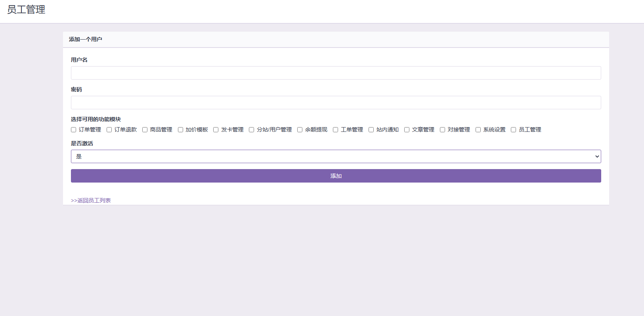Click the 用户名 field label
Image resolution: width=644 pixels, height=316 pixels.
tap(79, 60)
